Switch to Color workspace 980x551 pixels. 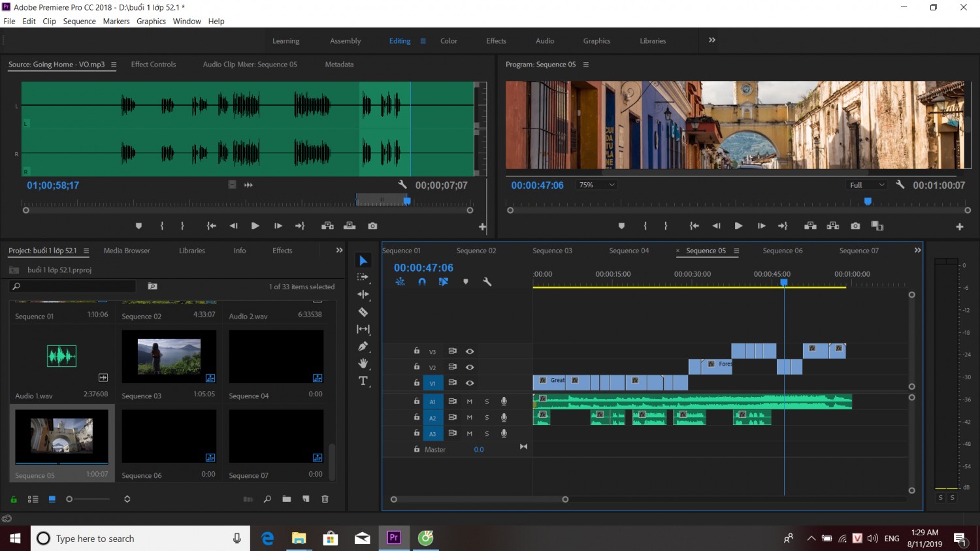click(449, 40)
